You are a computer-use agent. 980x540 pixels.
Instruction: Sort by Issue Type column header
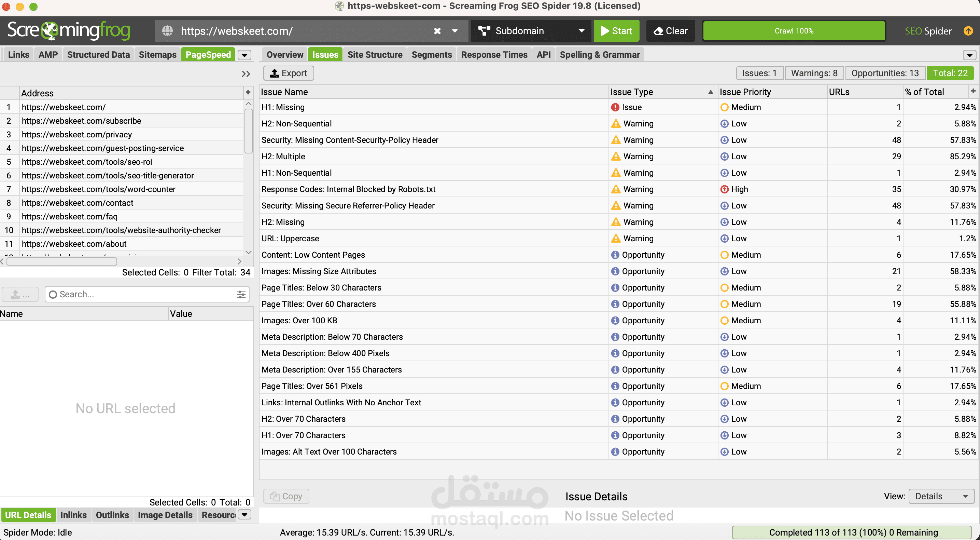663,92
